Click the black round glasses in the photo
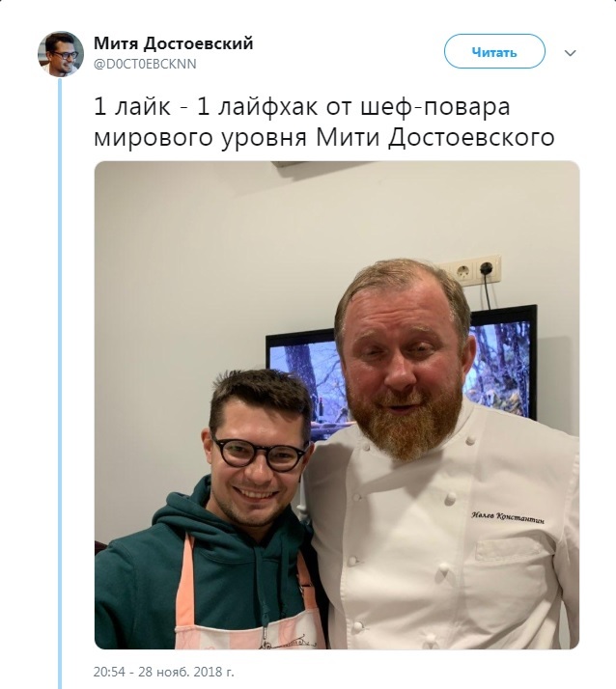This screenshot has width=616, height=689. (x=259, y=454)
